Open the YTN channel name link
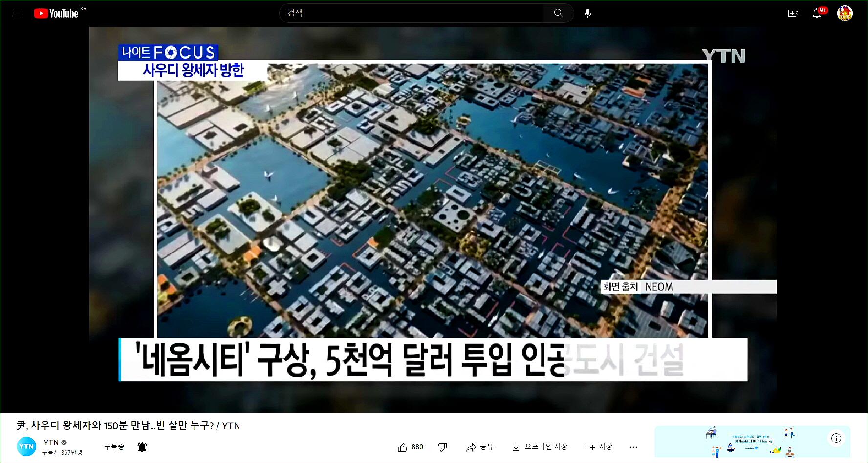The width and height of the screenshot is (868, 463). [51, 442]
